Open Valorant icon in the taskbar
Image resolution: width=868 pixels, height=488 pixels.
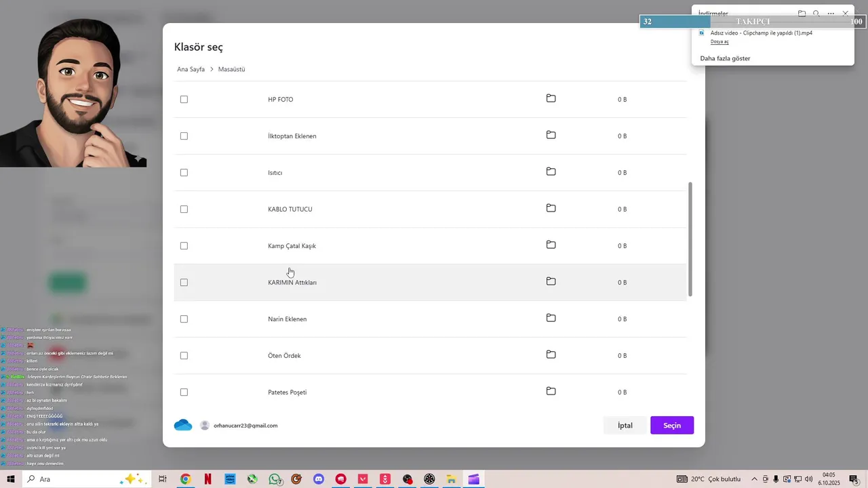coord(363,479)
